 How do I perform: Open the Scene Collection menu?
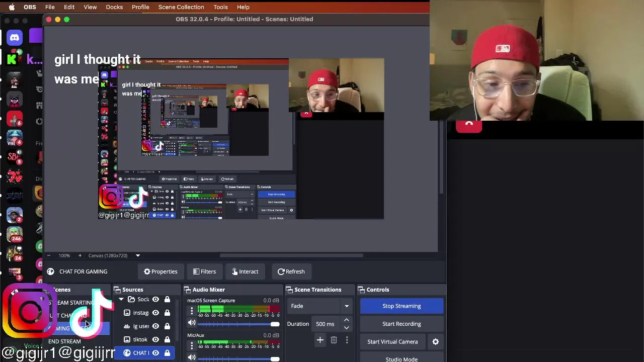point(181,7)
